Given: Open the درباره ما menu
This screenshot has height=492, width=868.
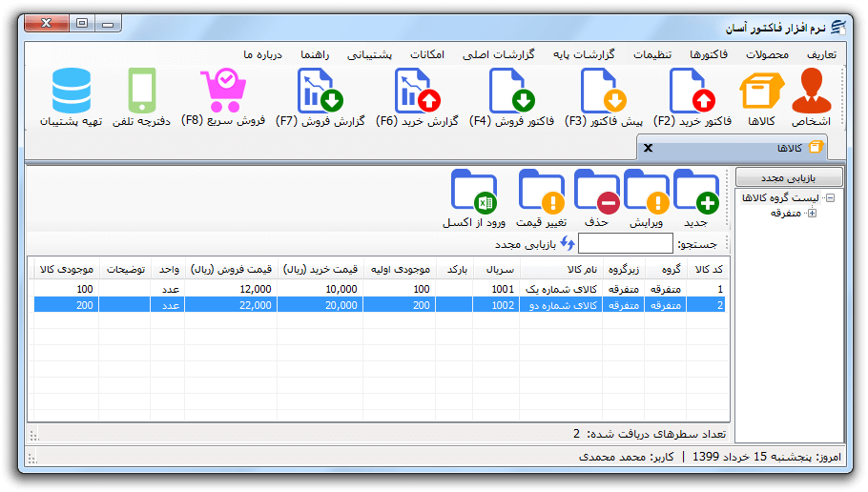Looking at the screenshot, I should [x=263, y=54].
